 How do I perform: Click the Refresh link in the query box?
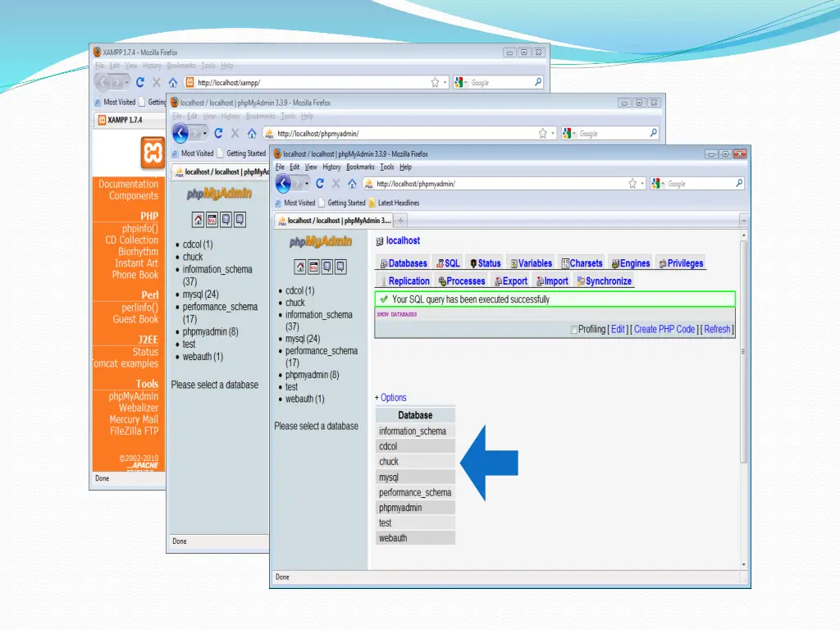[x=717, y=330]
